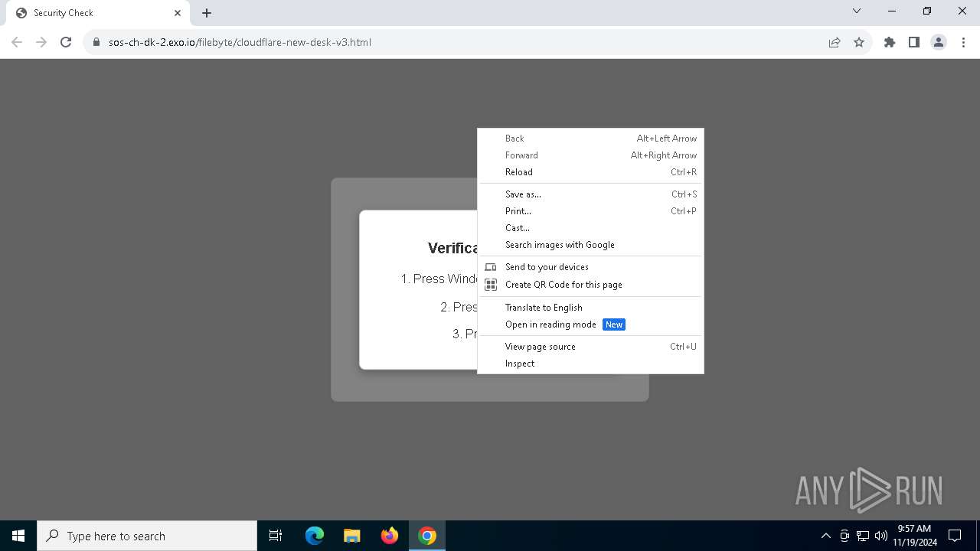Expand the tab search chevron
Image resolution: width=980 pixels, height=551 pixels.
[857, 11]
